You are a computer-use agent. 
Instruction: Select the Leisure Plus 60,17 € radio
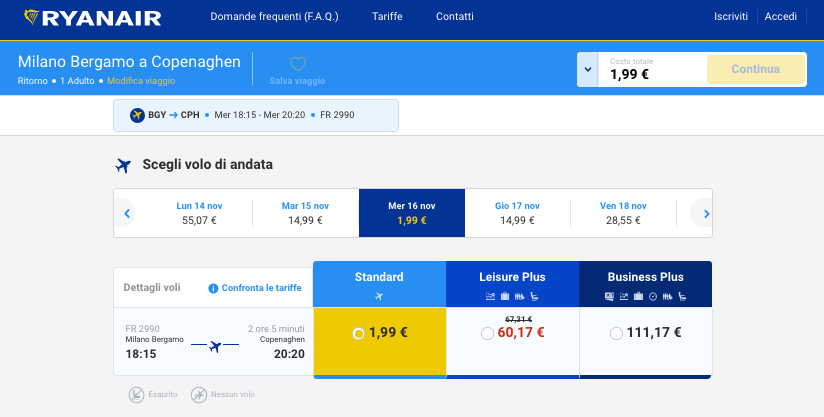[x=487, y=333]
